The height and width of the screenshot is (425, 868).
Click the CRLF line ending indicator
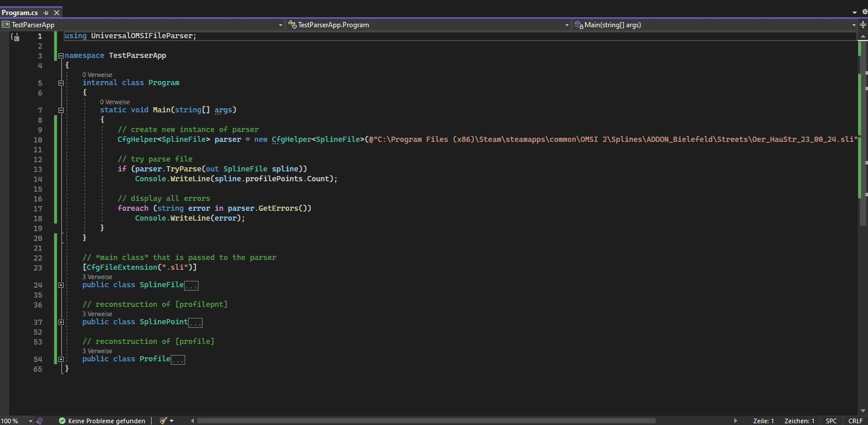click(855, 421)
